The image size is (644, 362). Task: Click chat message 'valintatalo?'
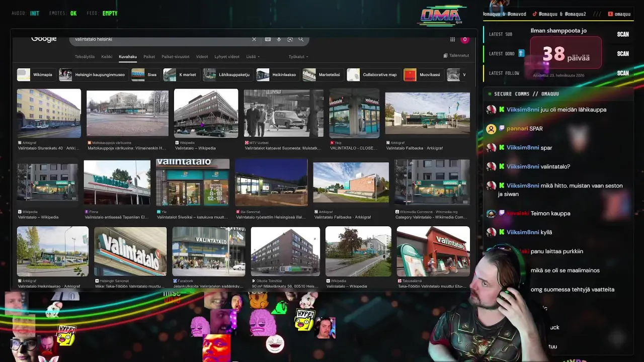555,166
